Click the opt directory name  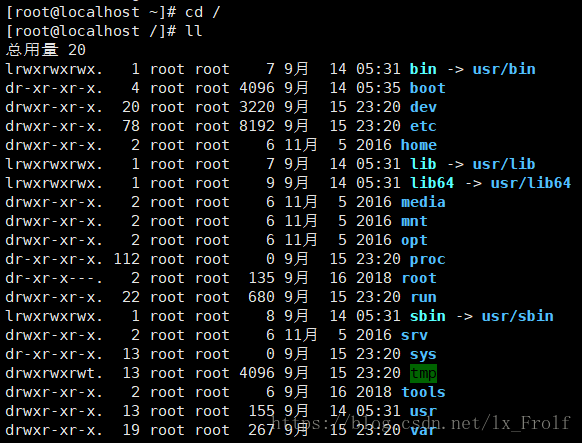[414, 240]
